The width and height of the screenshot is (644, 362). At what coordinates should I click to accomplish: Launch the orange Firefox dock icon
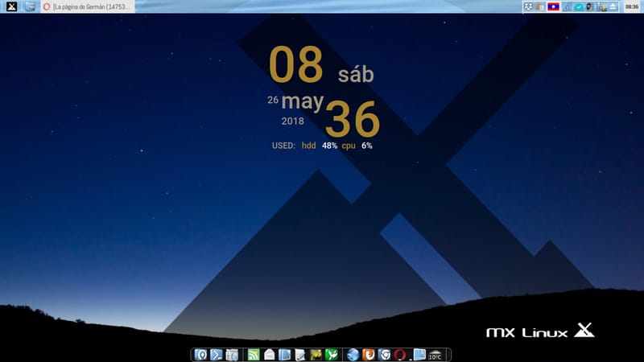coord(369,355)
